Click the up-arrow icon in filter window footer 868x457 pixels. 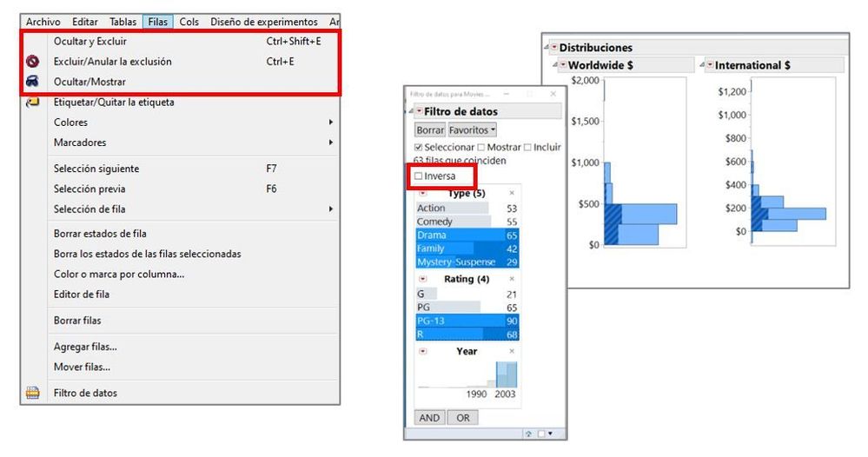[529, 434]
